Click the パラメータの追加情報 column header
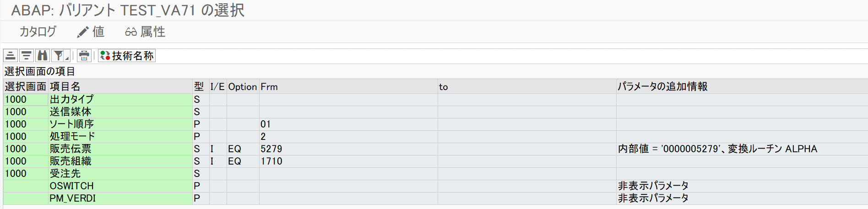The height and width of the screenshot is (209, 868). click(x=662, y=86)
